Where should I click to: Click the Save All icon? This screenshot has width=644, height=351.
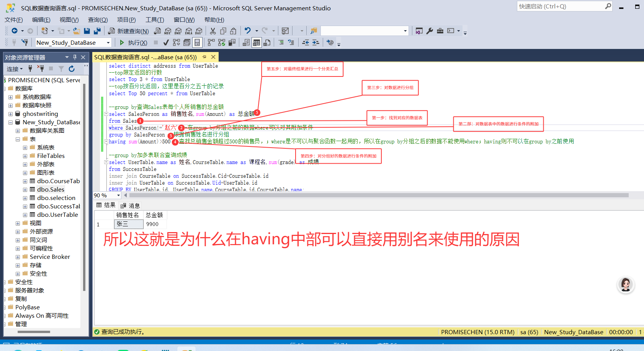click(97, 31)
